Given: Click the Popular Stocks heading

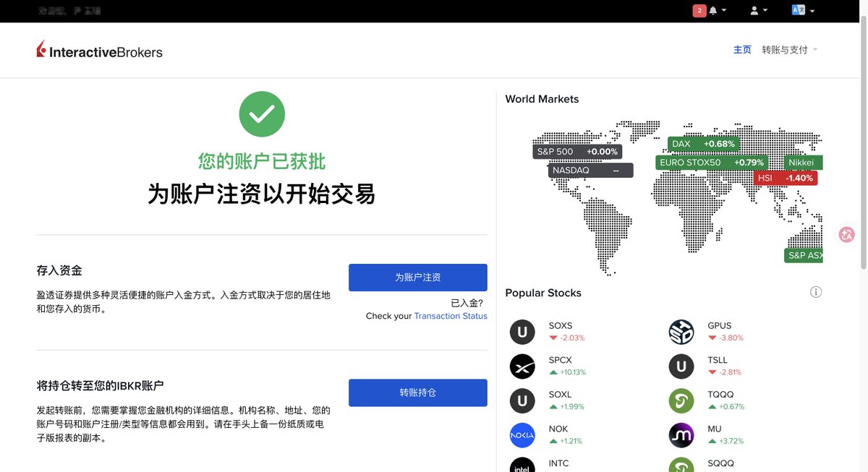Looking at the screenshot, I should [543, 293].
